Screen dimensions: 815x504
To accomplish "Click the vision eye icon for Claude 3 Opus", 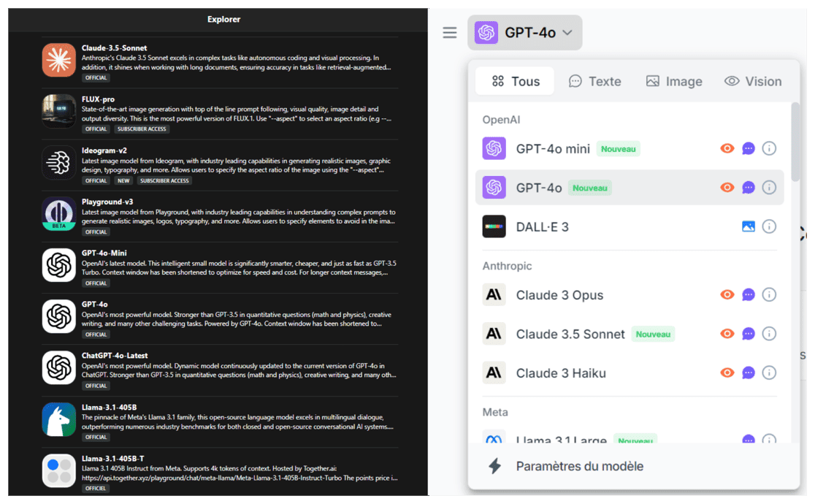I will [x=727, y=294].
